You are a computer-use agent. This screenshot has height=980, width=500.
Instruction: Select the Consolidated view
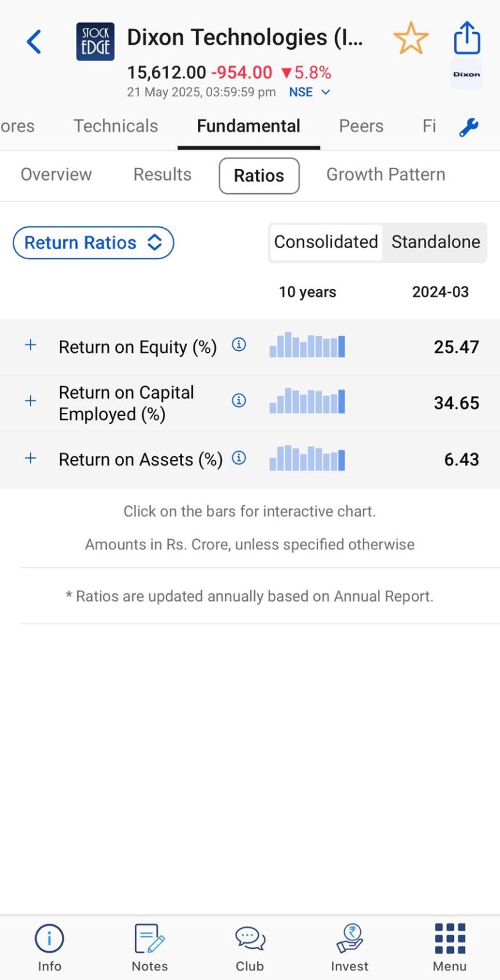click(x=326, y=242)
